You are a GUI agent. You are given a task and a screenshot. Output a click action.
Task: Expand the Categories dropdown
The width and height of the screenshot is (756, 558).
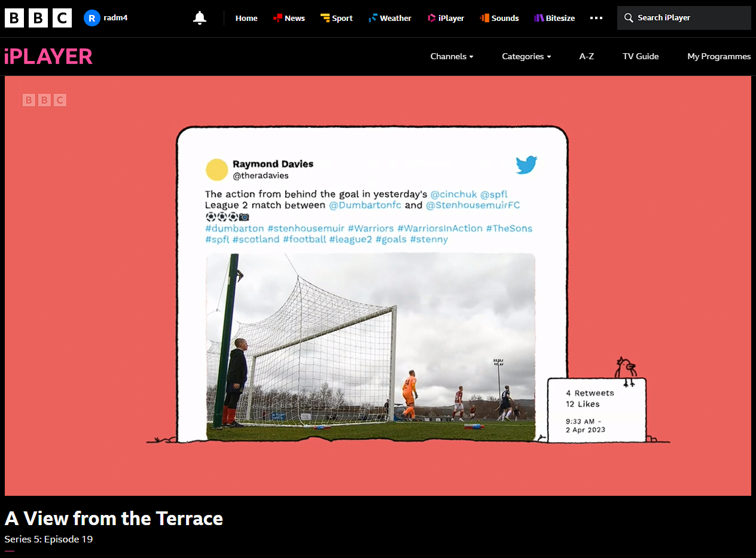tap(526, 56)
